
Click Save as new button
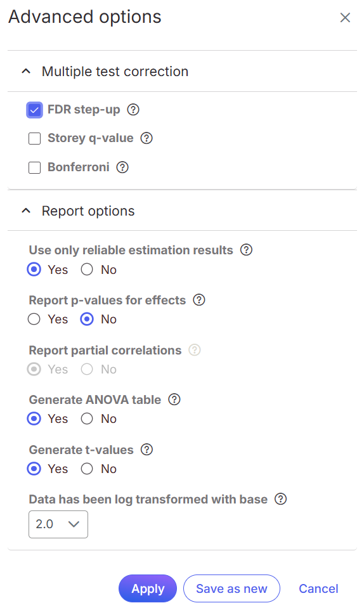[231, 588]
